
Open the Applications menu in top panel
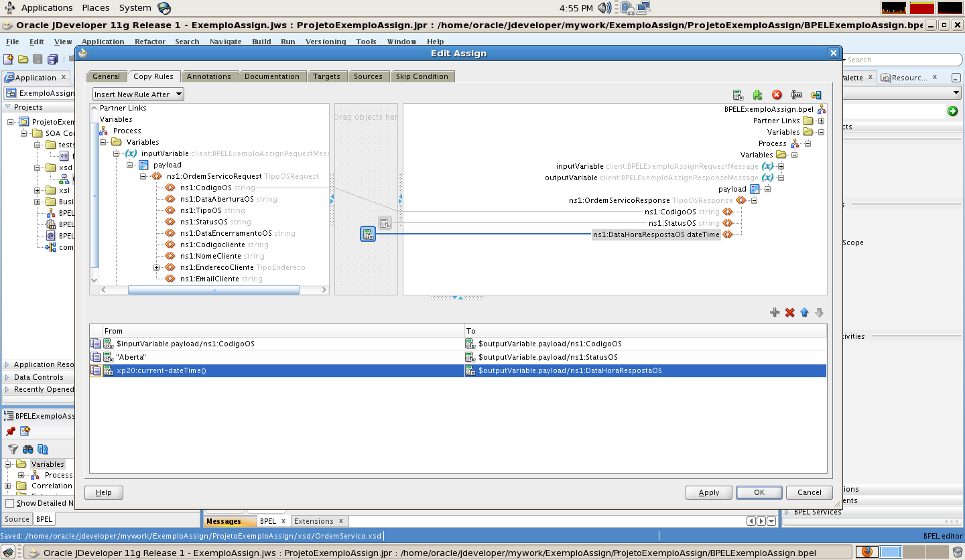coord(47,8)
